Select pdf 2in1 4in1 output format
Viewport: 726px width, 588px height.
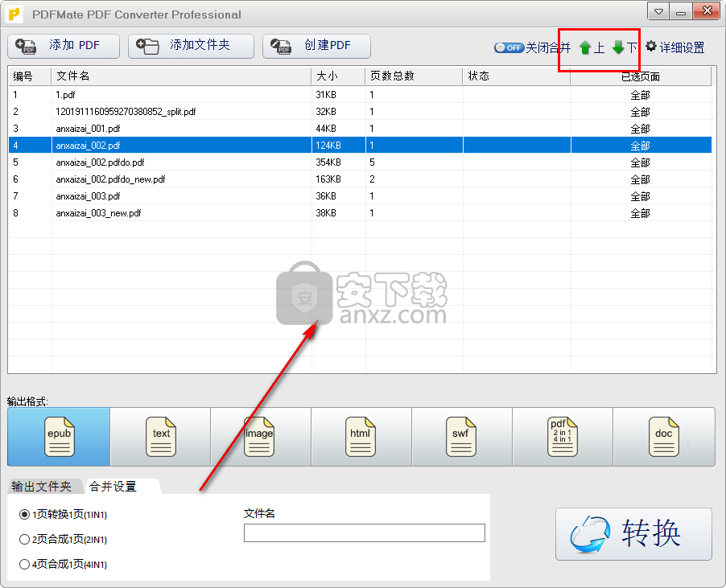click(x=562, y=436)
